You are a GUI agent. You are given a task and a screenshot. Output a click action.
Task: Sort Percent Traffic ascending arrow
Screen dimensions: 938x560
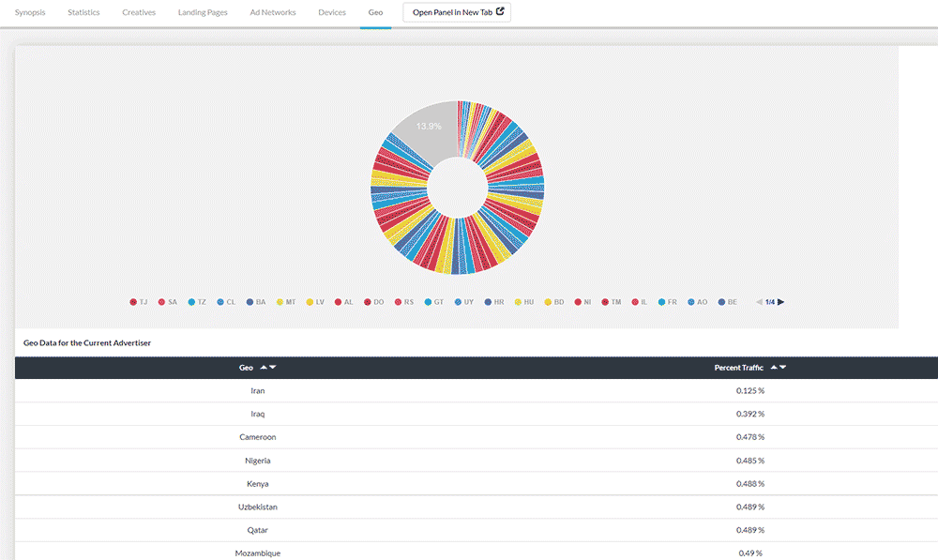click(x=774, y=368)
